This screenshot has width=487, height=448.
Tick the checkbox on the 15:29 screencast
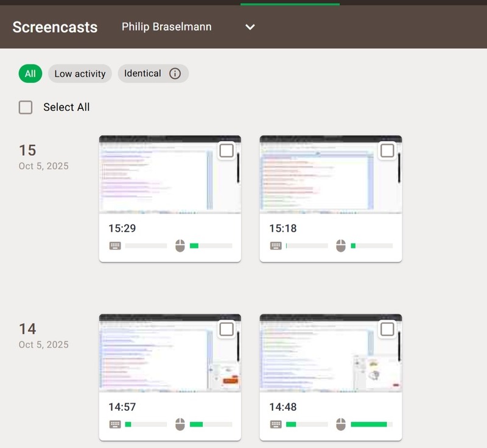pos(226,150)
